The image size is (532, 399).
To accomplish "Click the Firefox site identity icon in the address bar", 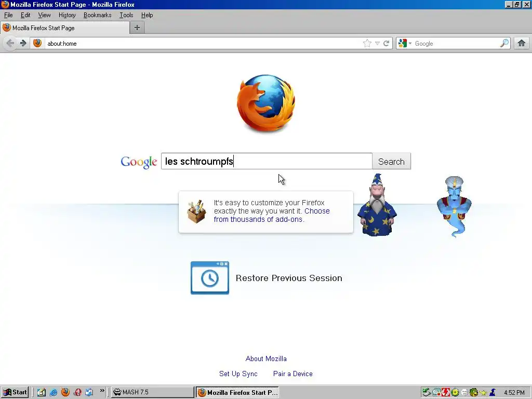I will click(x=37, y=44).
